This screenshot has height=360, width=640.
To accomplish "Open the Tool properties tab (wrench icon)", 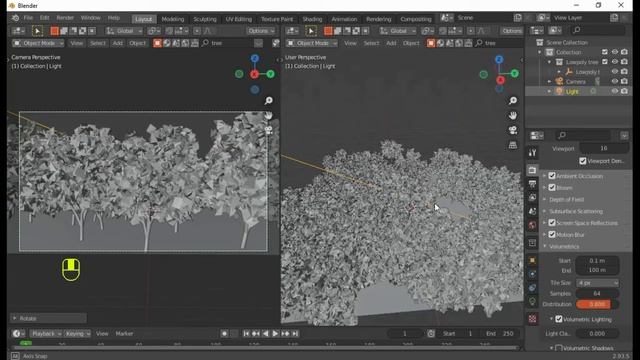I will click(x=532, y=153).
